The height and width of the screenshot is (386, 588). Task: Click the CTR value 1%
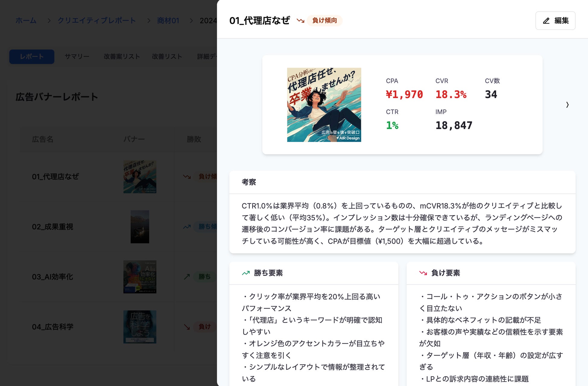point(392,125)
